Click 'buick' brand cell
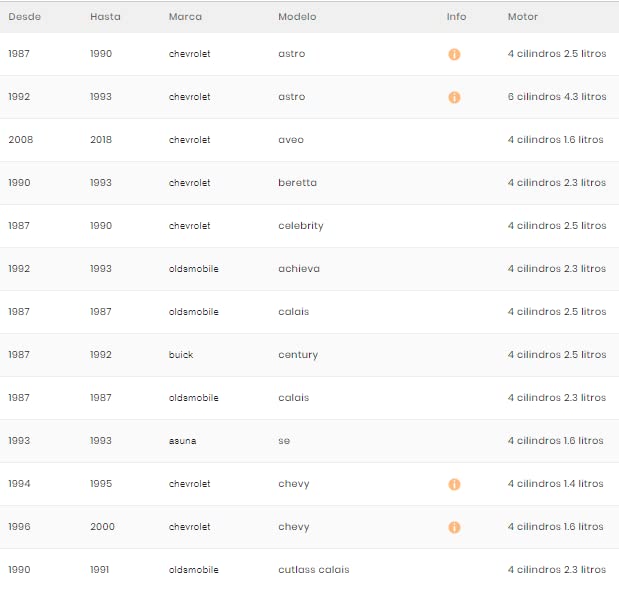 point(181,355)
